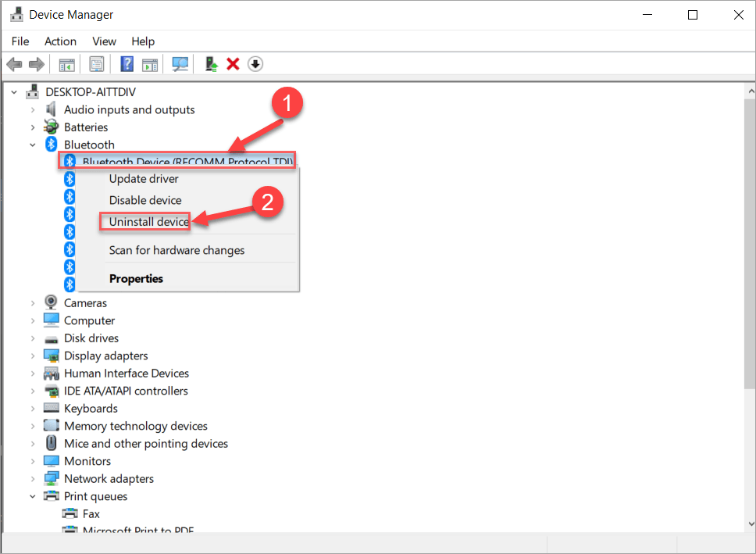Expand the Cameras category
This screenshot has height=554, width=756.
pyautogui.click(x=33, y=303)
